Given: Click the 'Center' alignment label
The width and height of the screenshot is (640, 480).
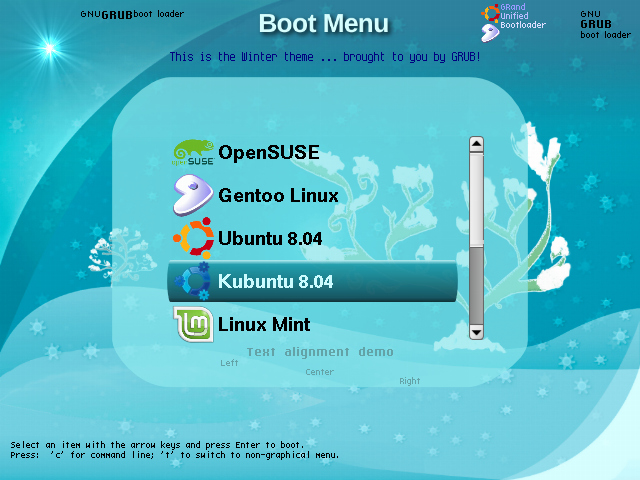Looking at the screenshot, I should [320, 372].
